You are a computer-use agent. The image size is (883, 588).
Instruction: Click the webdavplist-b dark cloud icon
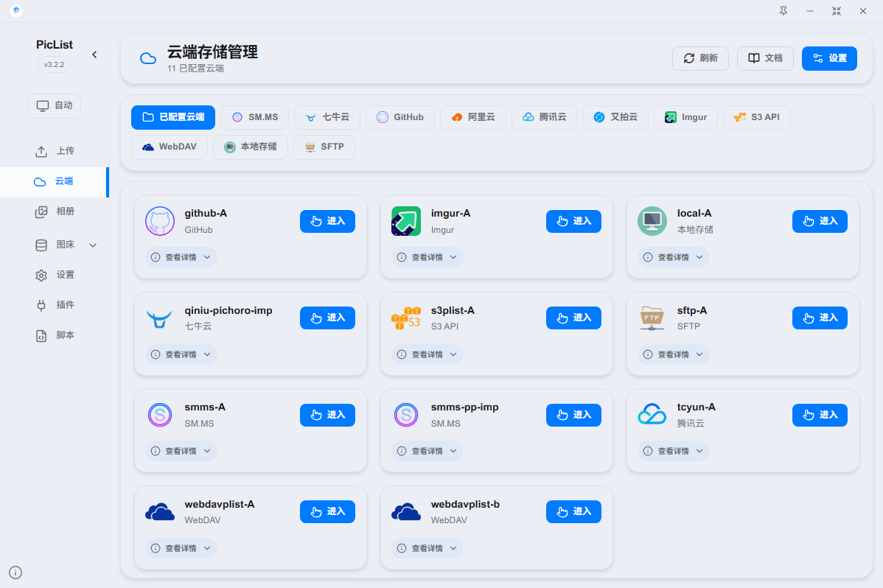406,512
